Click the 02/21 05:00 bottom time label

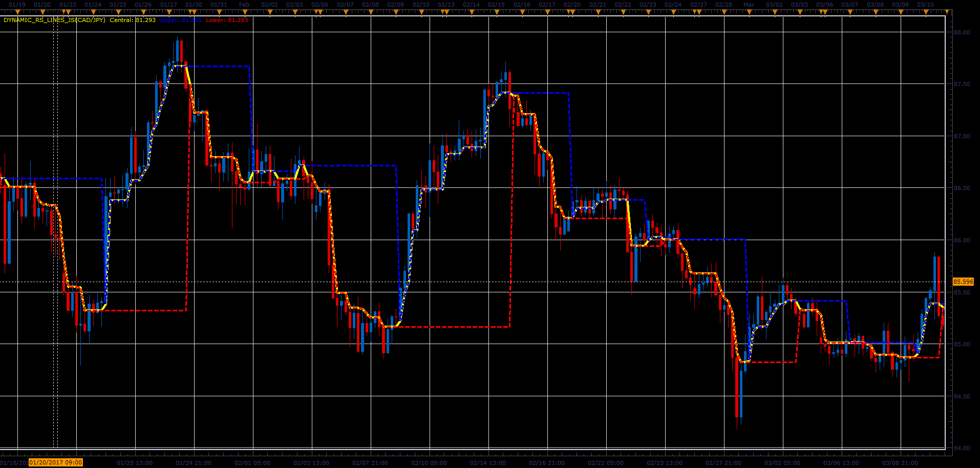(x=606, y=463)
